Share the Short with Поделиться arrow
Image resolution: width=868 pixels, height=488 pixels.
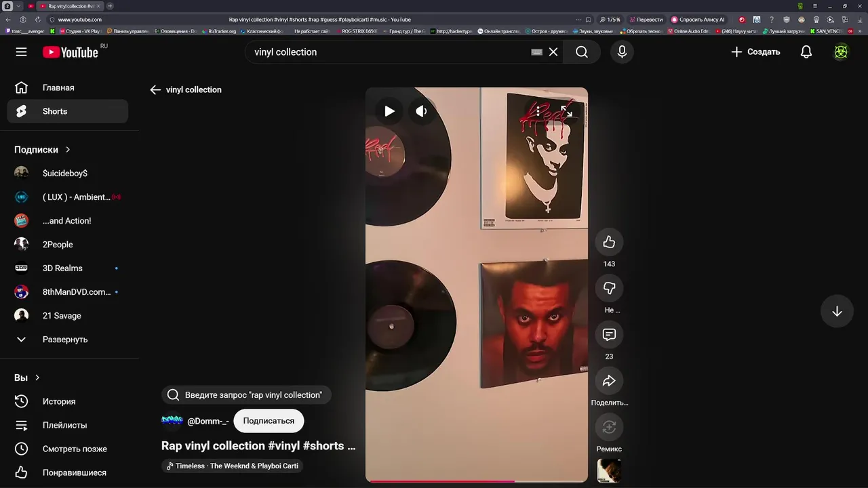click(609, 381)
